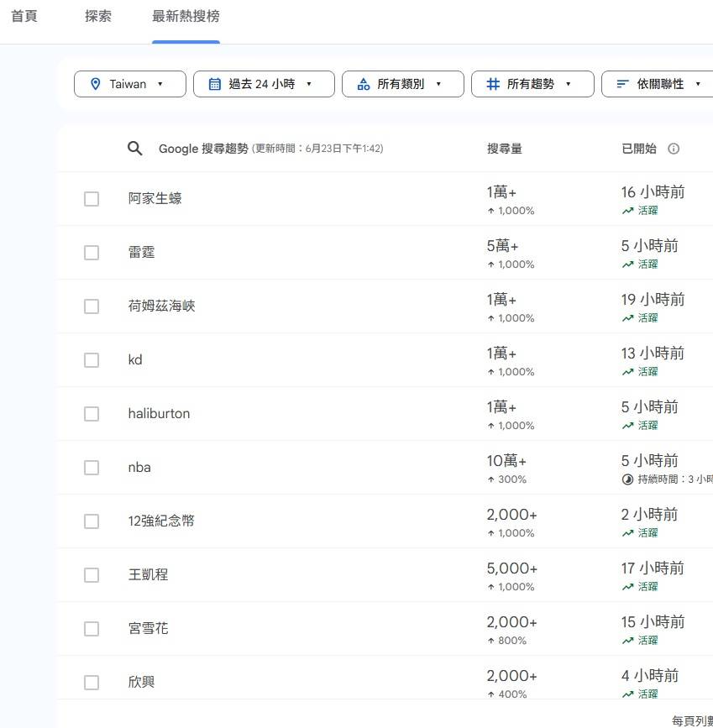
Task: Click the info icon next to 已開始
Action: [x=674, y=149]
